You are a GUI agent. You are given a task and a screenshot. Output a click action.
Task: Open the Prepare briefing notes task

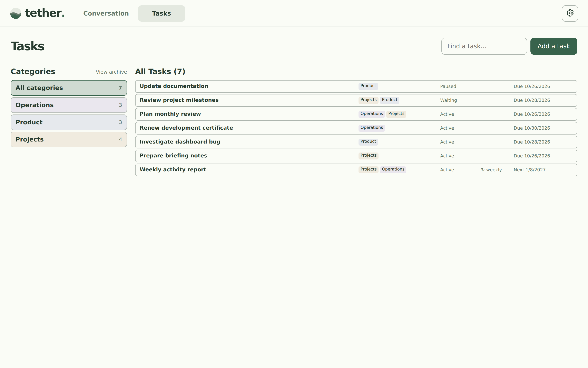(x=356, y=156)
